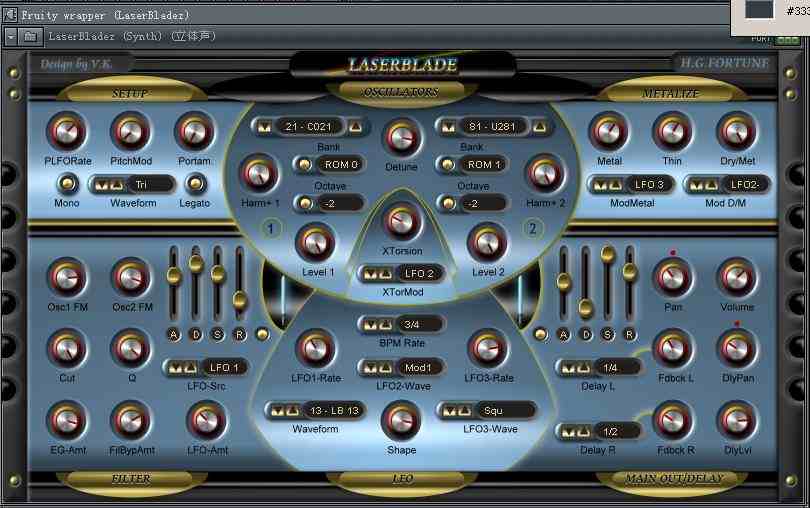Open the LFO-Src LFO 1 selector
Screen dimensions: 810x508
[206, 367]
